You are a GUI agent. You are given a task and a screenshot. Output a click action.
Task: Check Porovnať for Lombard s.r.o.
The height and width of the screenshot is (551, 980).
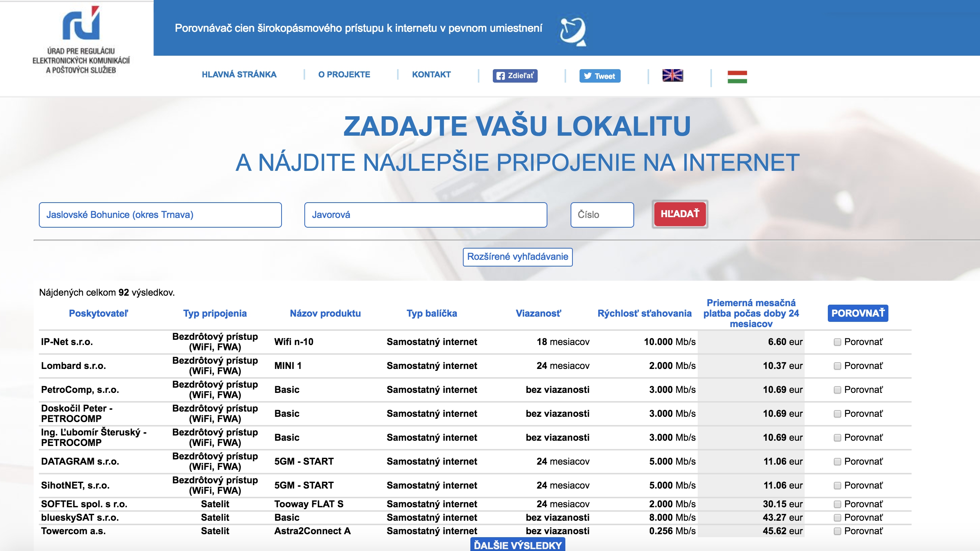837,366
